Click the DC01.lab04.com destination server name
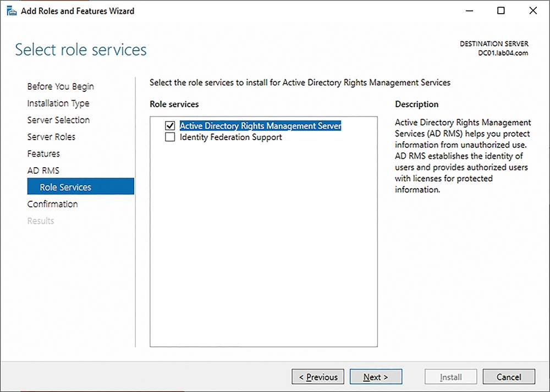Screen dimensions: 550x392 click(x=503, y=53)
